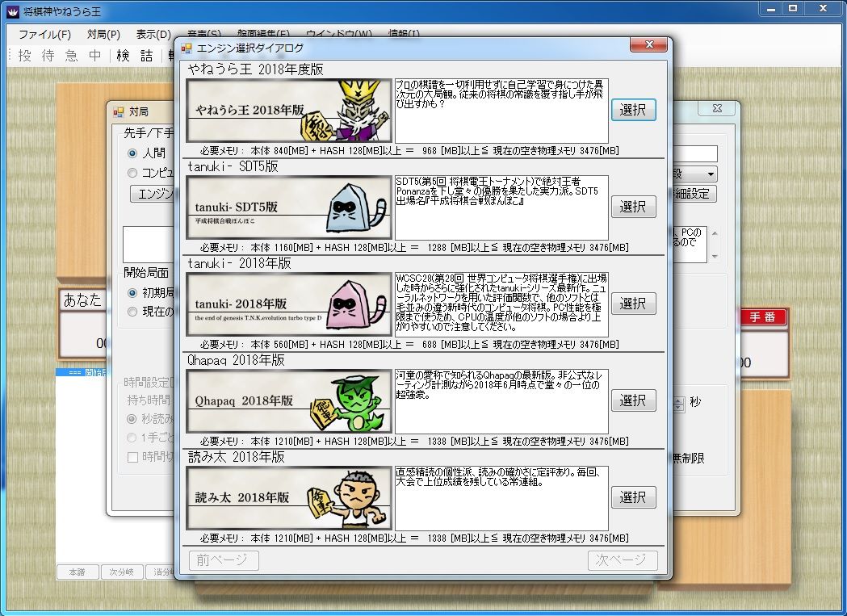Click the Qhapaq 2018年版 heading text
Image resolution: width=847 pixels, height=616 pixels.
coord(236,360)
